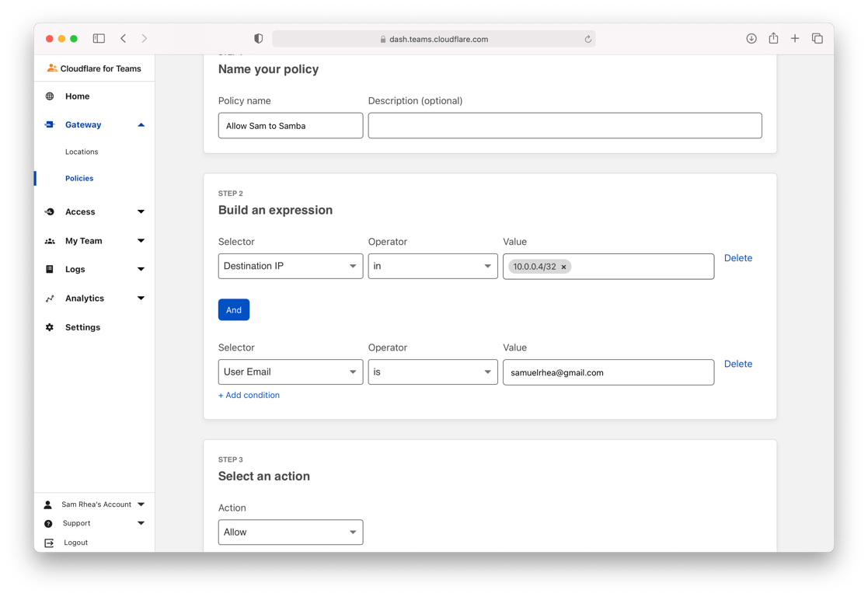The width and height of the screenshot is (868, 597).
Task: Go forward with the browser forward arrow
Action: click(x=144, y=38)
